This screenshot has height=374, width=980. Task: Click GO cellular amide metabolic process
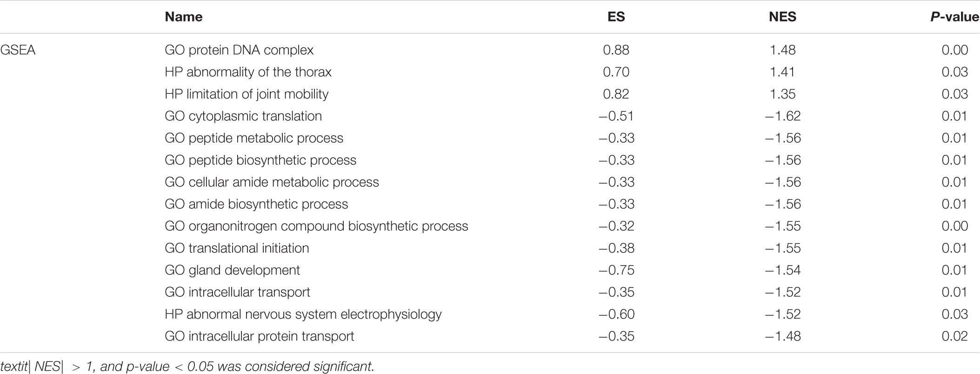272,182
